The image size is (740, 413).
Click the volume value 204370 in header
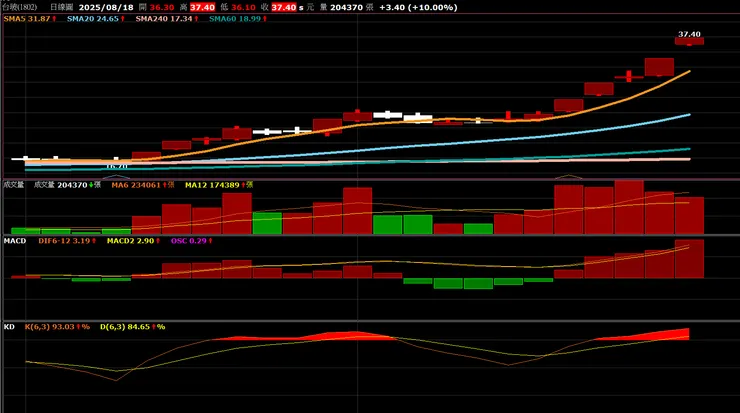click(346, 7)
